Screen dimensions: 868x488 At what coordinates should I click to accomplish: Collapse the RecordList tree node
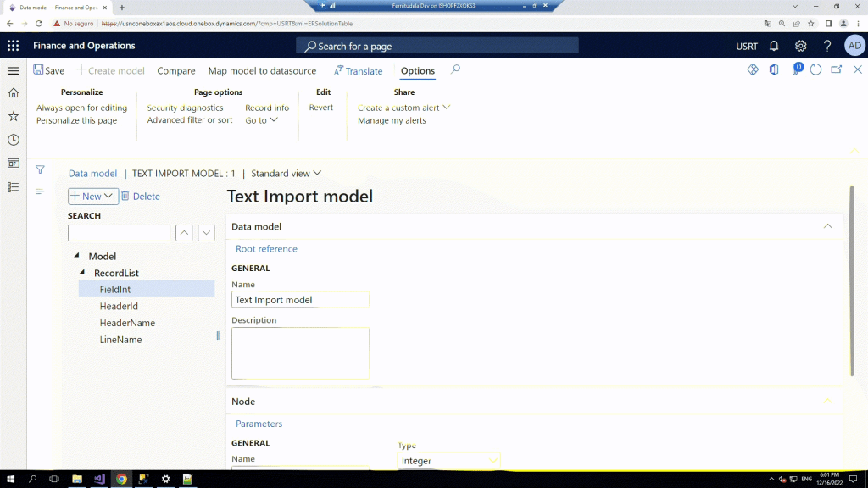click(x=83, y=273)
